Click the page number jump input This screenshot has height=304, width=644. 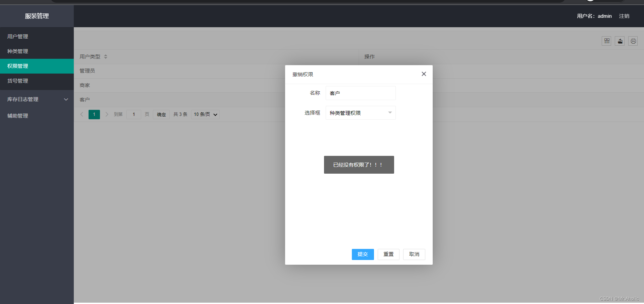134,114
